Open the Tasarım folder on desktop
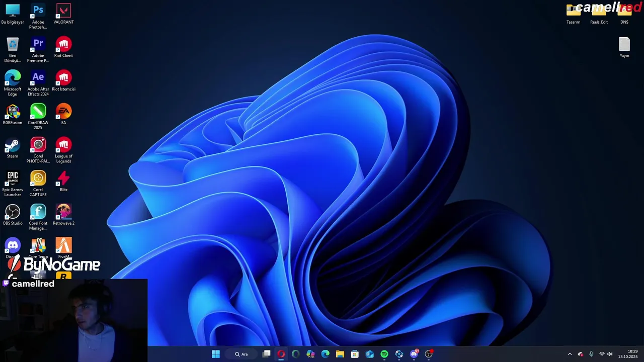The image size is (644, 362). [x=573, y=14]
